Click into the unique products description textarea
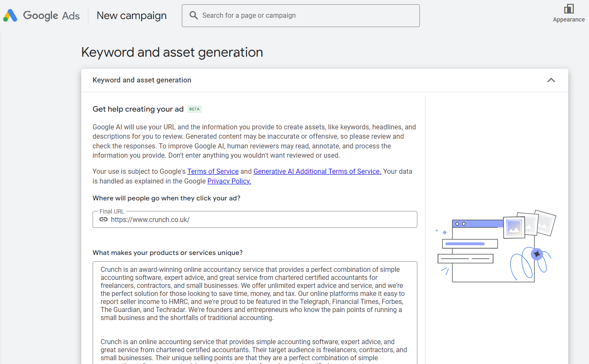 coord(255,312)
